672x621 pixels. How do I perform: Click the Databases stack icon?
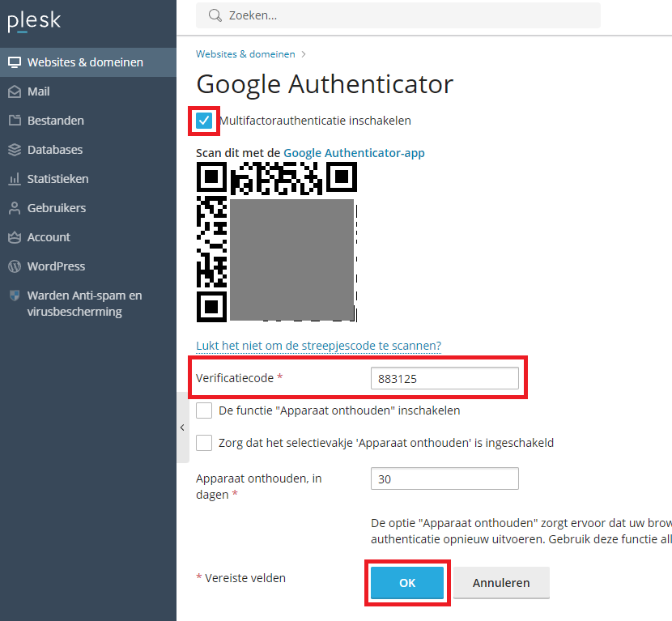tap(15, 150)
